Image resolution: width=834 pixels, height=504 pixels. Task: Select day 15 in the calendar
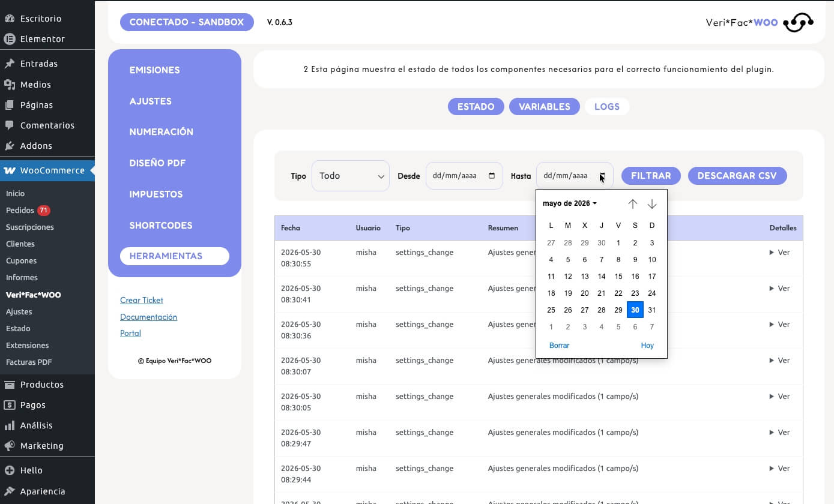pyautogui.click(x=618, y=277)
